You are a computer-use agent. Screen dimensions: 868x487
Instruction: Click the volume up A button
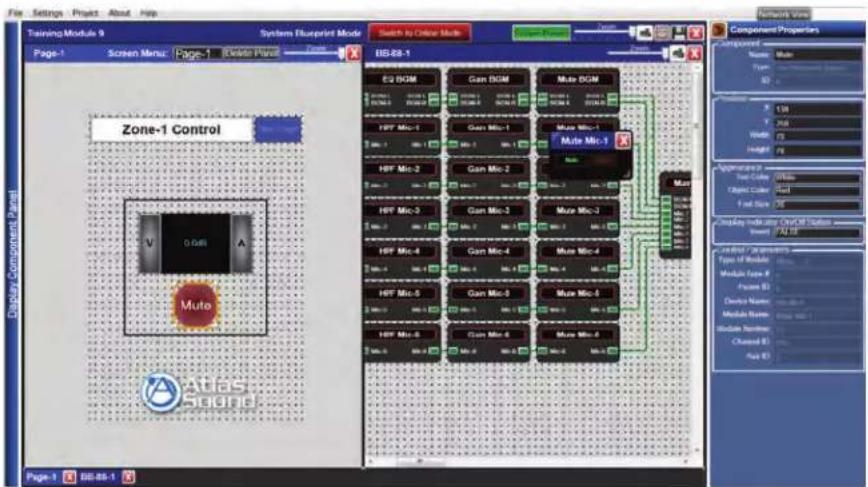tap(241, 244)
